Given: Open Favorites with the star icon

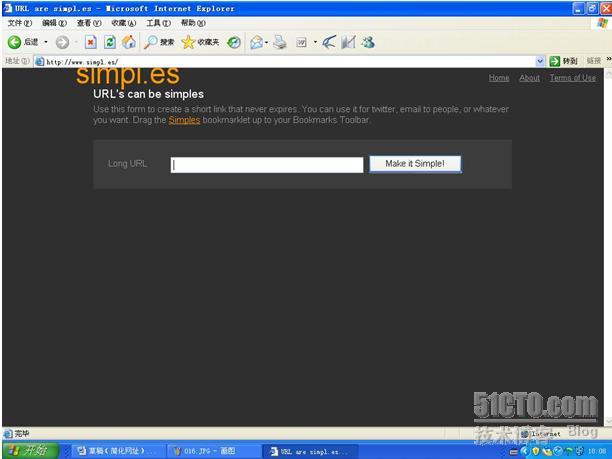Looking at the screenshot, I should click(x=200, y=42).
